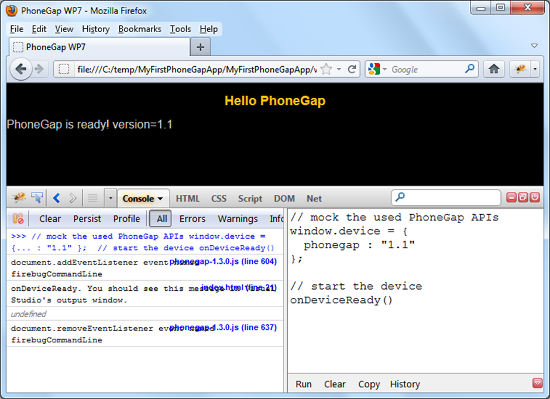The image size is (550, 399).
Task: Open the Console tab options dropdown
Action: click(x=160, y=198)
